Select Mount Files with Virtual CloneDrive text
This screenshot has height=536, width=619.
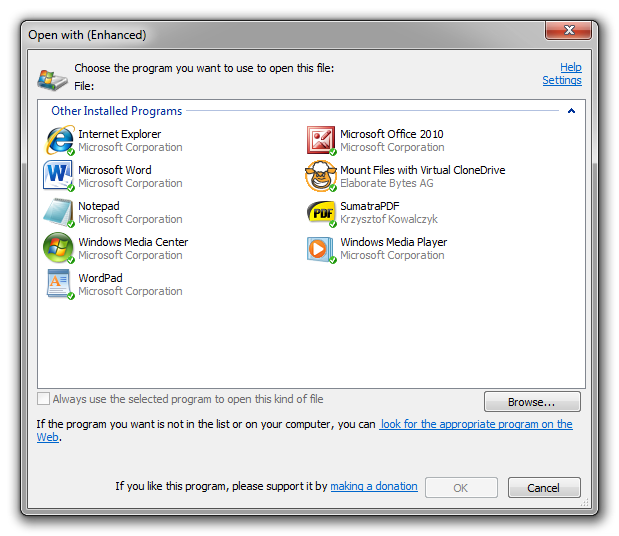click(x=423, y=170)
